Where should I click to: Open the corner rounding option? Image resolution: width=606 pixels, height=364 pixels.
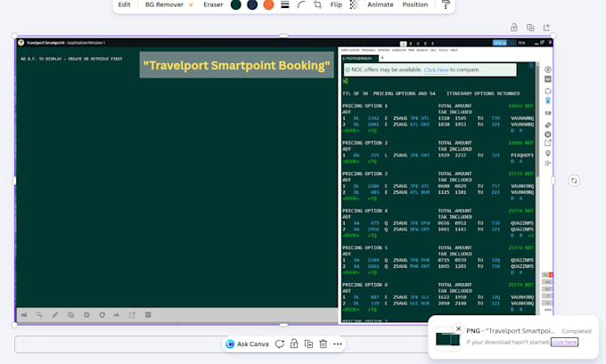[301, 4]
